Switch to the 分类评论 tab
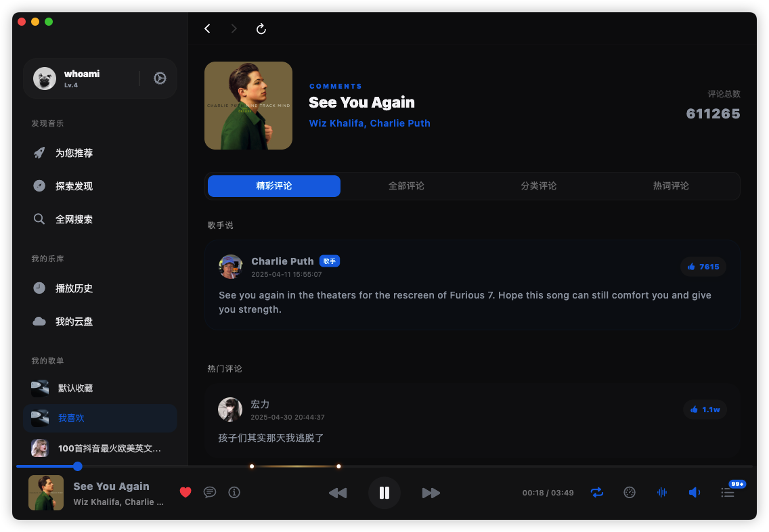The width and height of the screenshot is (769, 532). (538, 186)
